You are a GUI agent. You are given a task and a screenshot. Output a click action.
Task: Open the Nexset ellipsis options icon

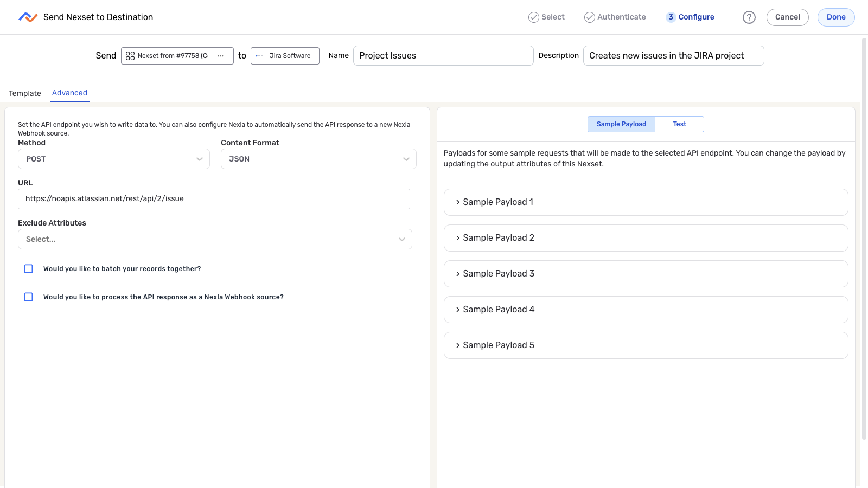220,56
